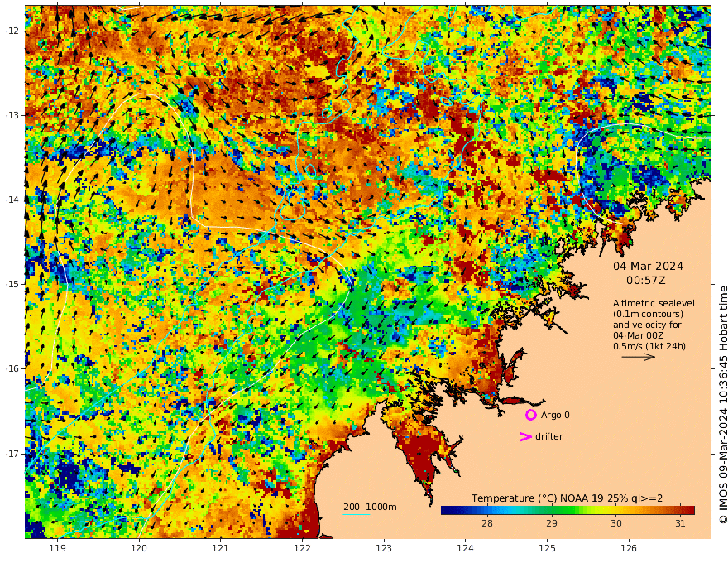
Task: Click the latitude axis label -14
Action: point(13,200)
